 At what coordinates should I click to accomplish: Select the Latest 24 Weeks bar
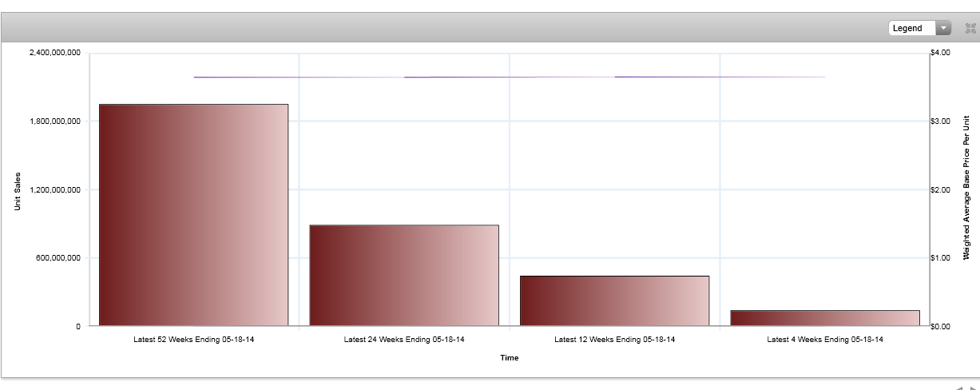404,275
